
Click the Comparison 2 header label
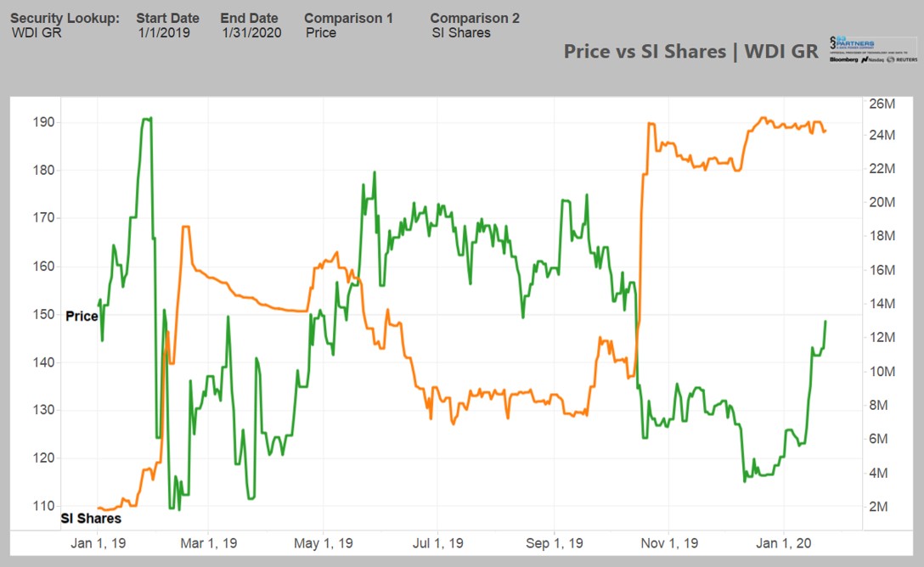click(x=475, y=18)
